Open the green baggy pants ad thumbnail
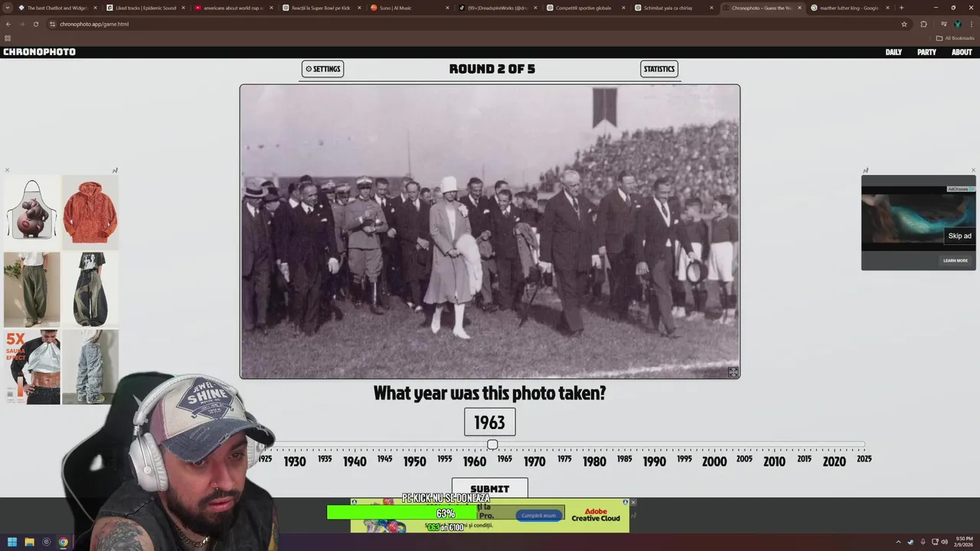The height and width of the screenshot is (551, 980). pyautogui.click(x=31, y=290)
